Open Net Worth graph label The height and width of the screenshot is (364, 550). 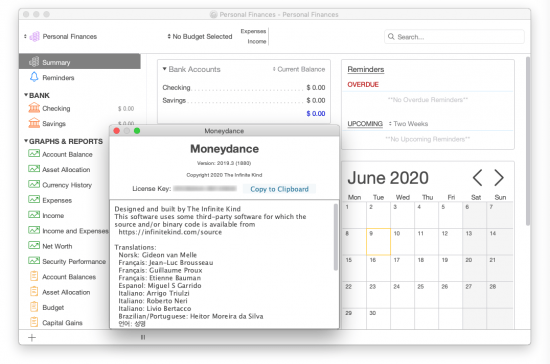(x=57, y=246)
